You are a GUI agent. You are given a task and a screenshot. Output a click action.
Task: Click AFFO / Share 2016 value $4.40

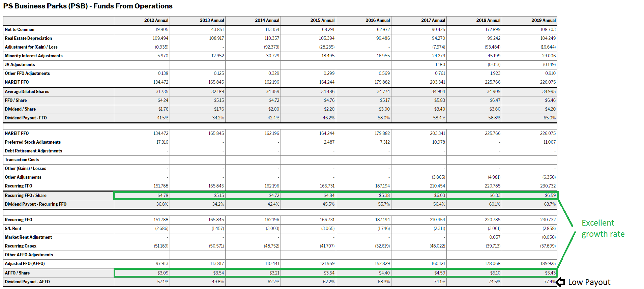(384, 273)
